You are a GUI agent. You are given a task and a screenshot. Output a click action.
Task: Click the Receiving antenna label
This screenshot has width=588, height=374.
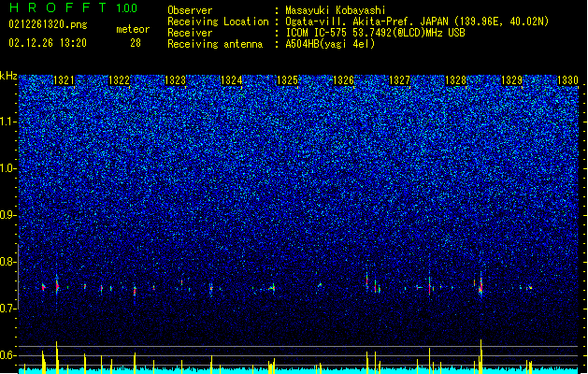coord(215,44)
